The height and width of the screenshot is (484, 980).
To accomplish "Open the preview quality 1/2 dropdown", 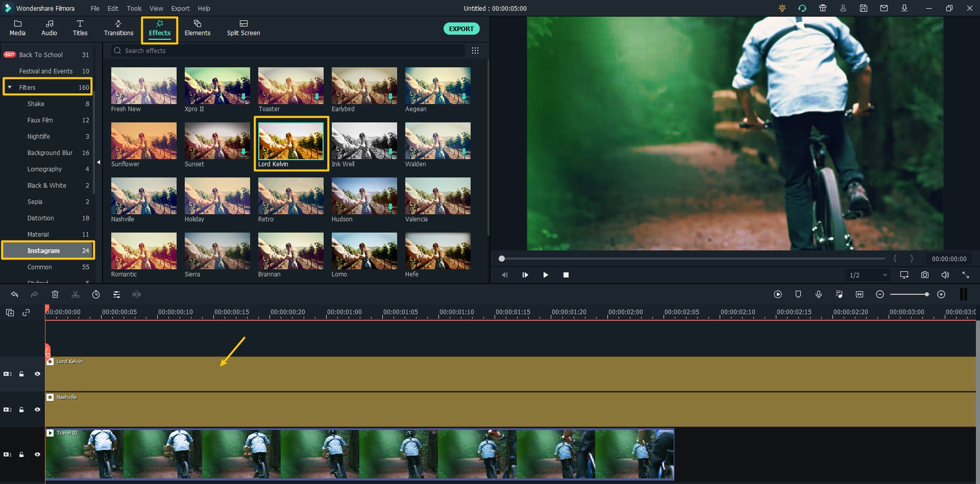I will (x=868, y=275).
